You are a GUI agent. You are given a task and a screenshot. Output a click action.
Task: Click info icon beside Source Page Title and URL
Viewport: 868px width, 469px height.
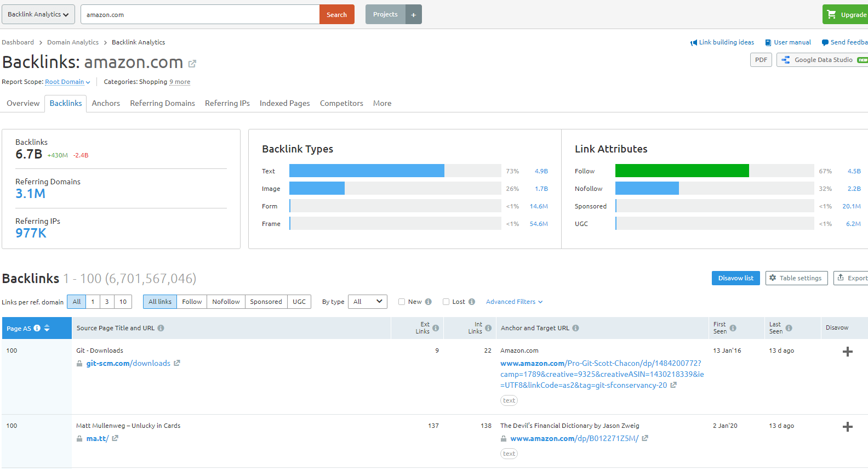161,328
